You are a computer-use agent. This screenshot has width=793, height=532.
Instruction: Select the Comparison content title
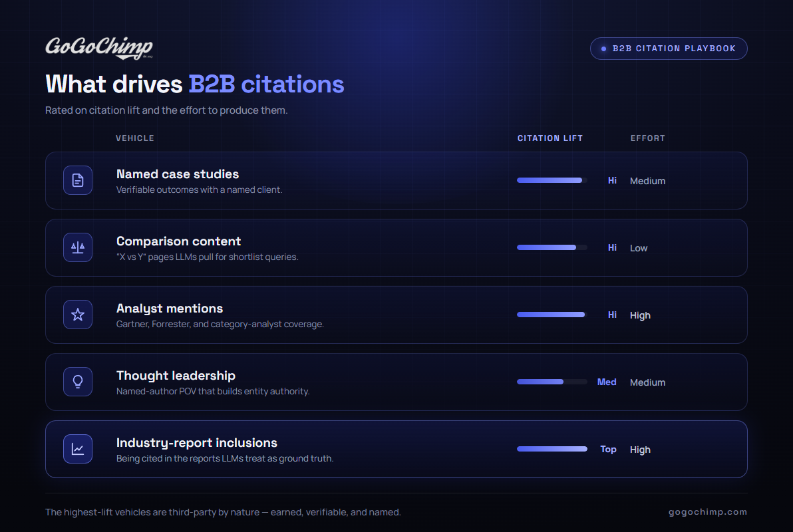[178, 241]
